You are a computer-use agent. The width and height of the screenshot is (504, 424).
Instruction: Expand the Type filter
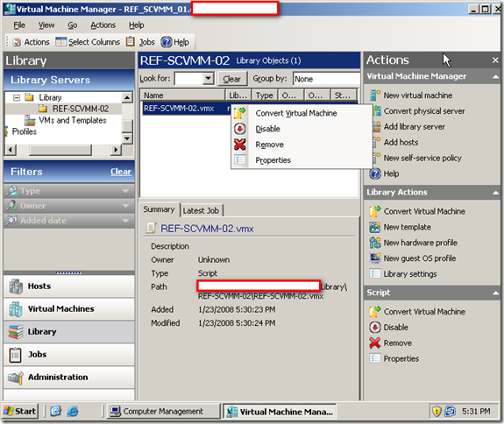pyautogui.click(x=125, y=191)
